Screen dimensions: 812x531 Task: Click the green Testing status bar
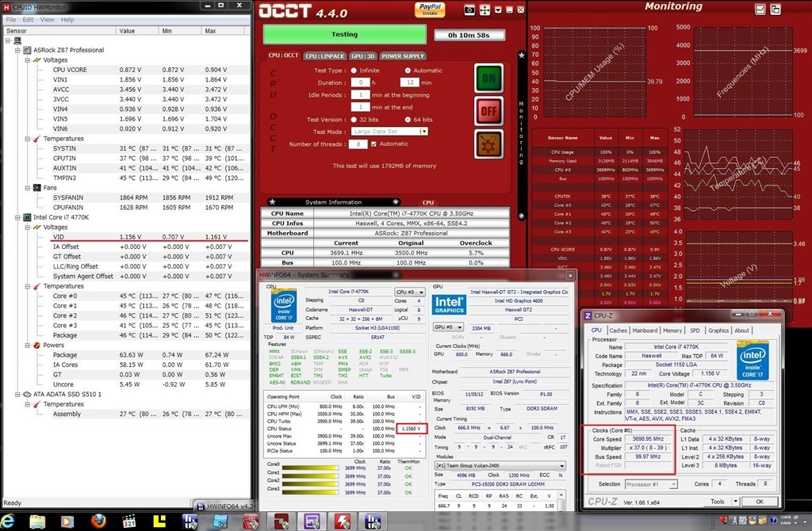(344, 35)
